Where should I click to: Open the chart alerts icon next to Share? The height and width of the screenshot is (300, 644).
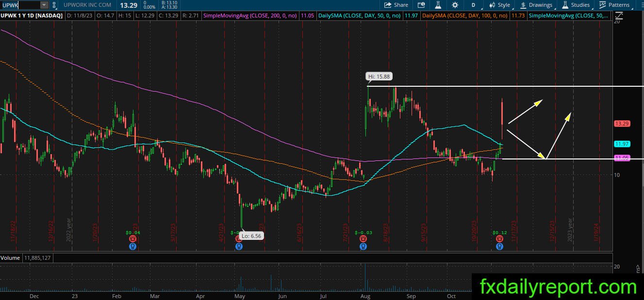(421, 5)
